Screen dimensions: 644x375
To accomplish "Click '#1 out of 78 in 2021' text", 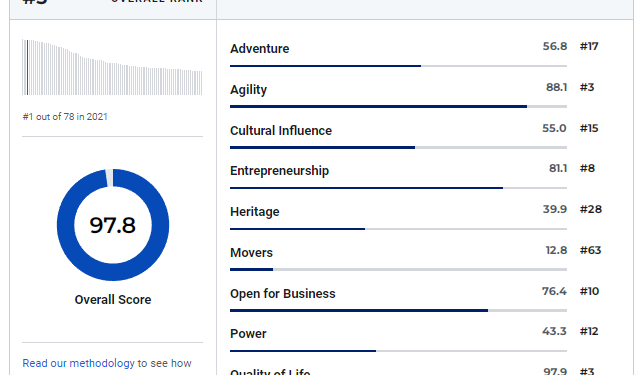I will 65,117.
